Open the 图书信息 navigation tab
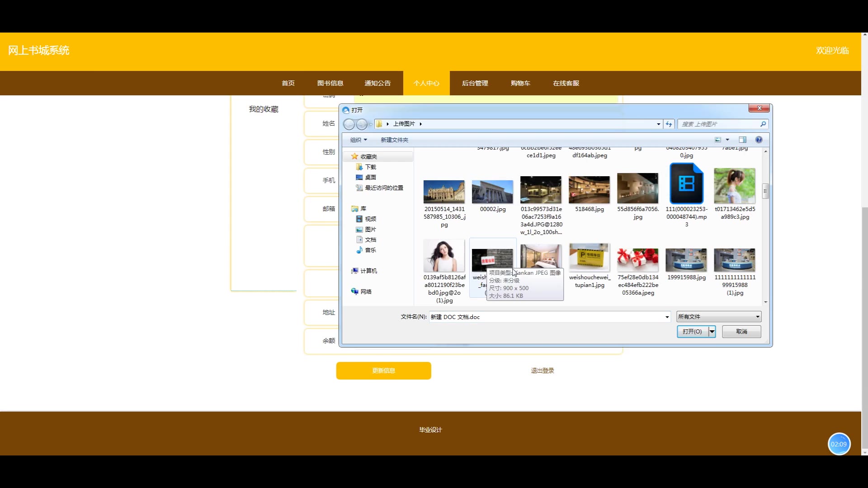 click(330, 83)
